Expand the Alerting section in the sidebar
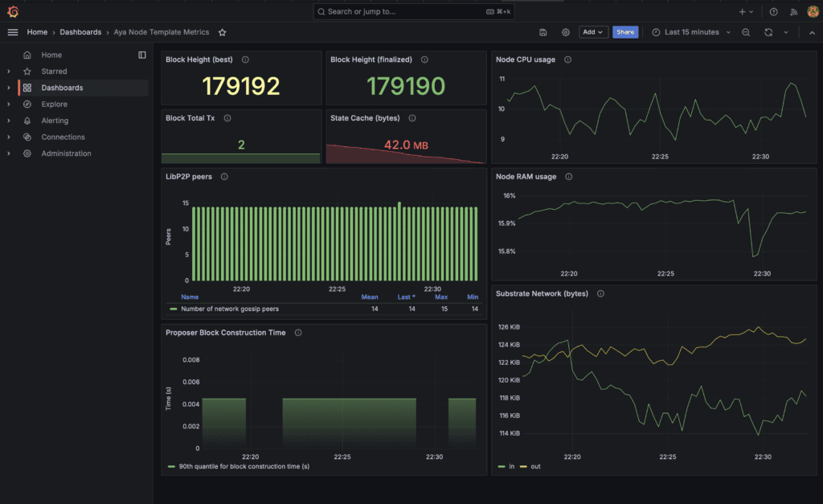The width and height of the screenshot is (823, 504). pos(8,121)
